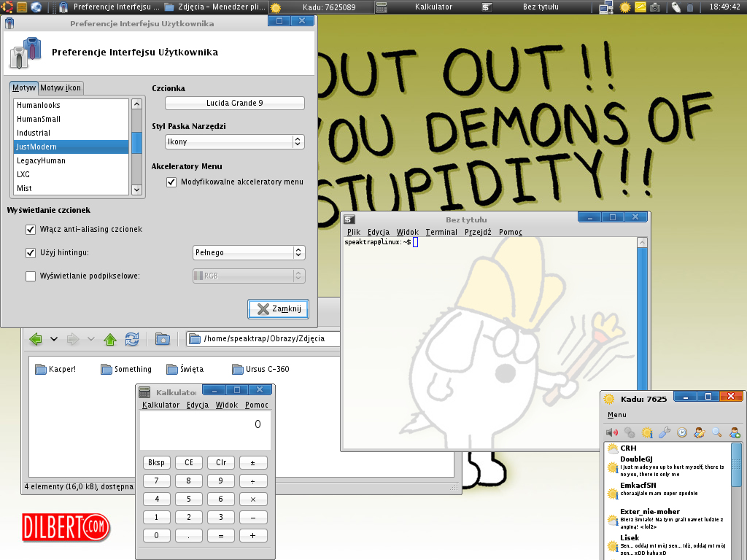Open the Święta folder

click(185, 369)
